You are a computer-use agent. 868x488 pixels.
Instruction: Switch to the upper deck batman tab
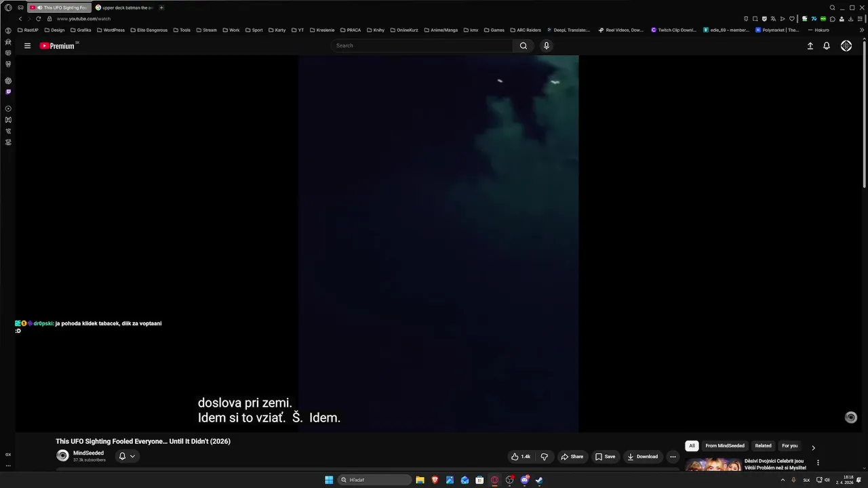[124, 7]
